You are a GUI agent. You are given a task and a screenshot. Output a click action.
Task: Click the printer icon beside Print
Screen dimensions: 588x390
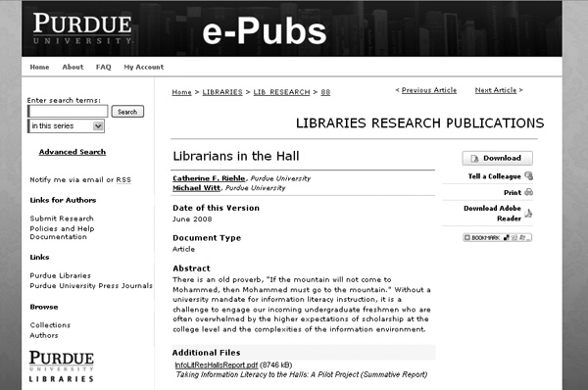(x=529, y=192)
